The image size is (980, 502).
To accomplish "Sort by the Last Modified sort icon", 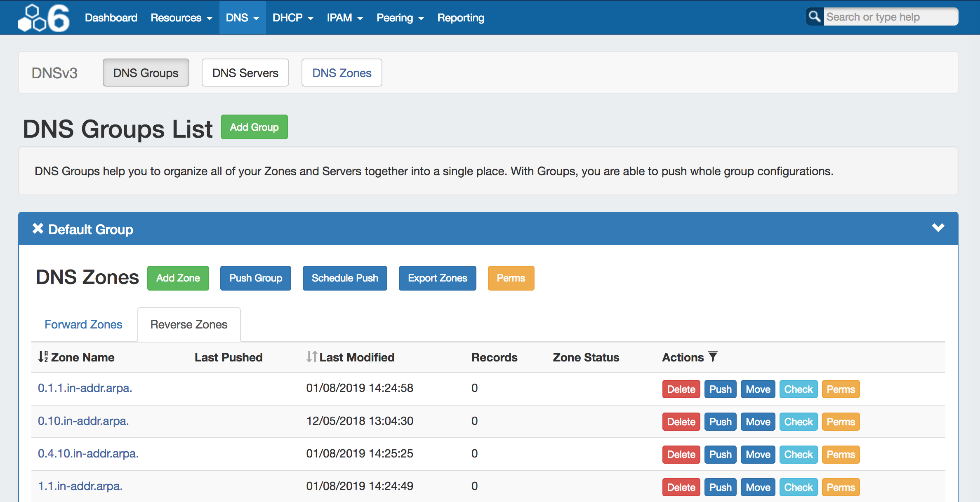I will click(312, 357).
